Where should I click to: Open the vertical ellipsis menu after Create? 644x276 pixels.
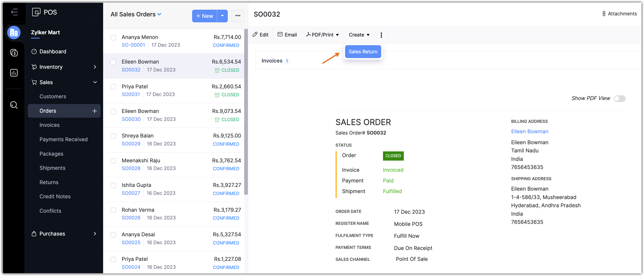[381, 35]
